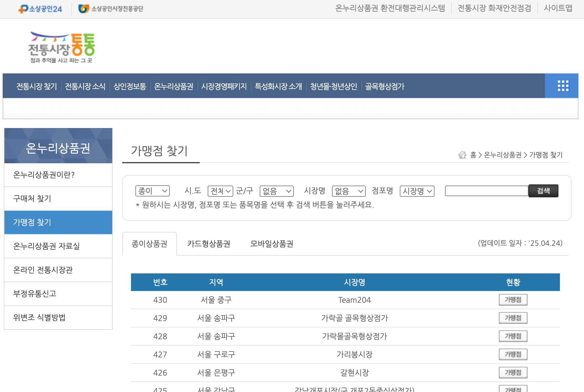Image resolution: width=584 pixels, height=392 pixels.
Task: Open the all-menu grid icon
Action: [x=563, y=86]
